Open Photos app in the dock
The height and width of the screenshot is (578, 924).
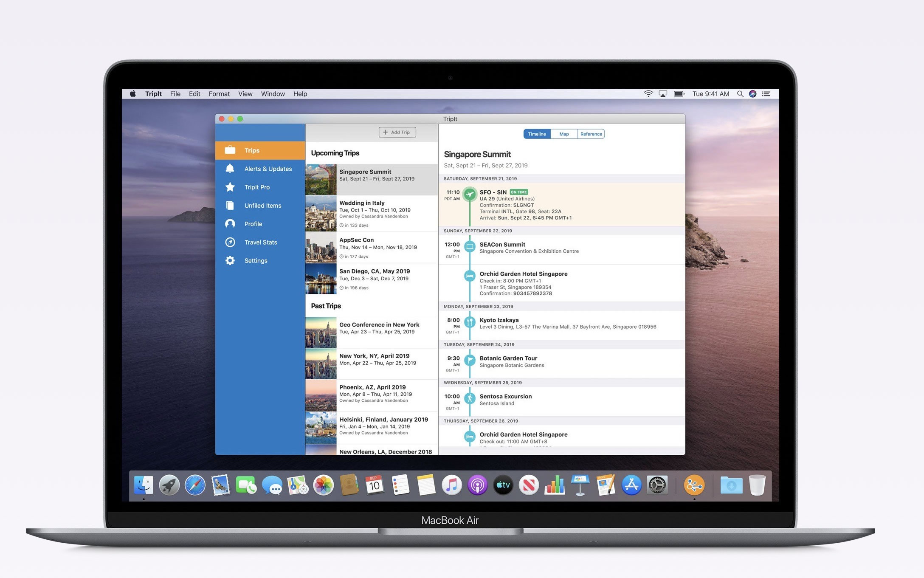click(x=323, y=485)
